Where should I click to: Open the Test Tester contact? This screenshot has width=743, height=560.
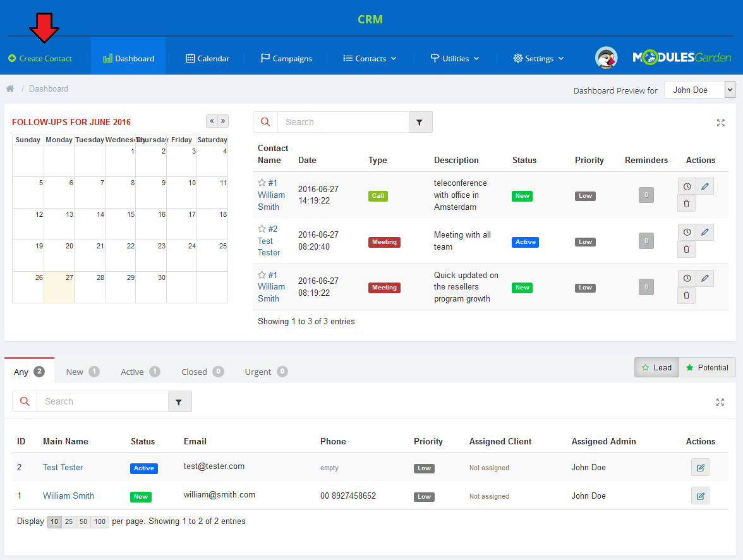63,468
